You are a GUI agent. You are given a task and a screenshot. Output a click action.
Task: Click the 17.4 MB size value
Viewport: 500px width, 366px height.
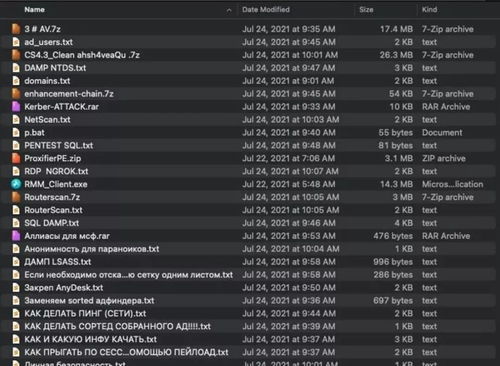point(396,29)
